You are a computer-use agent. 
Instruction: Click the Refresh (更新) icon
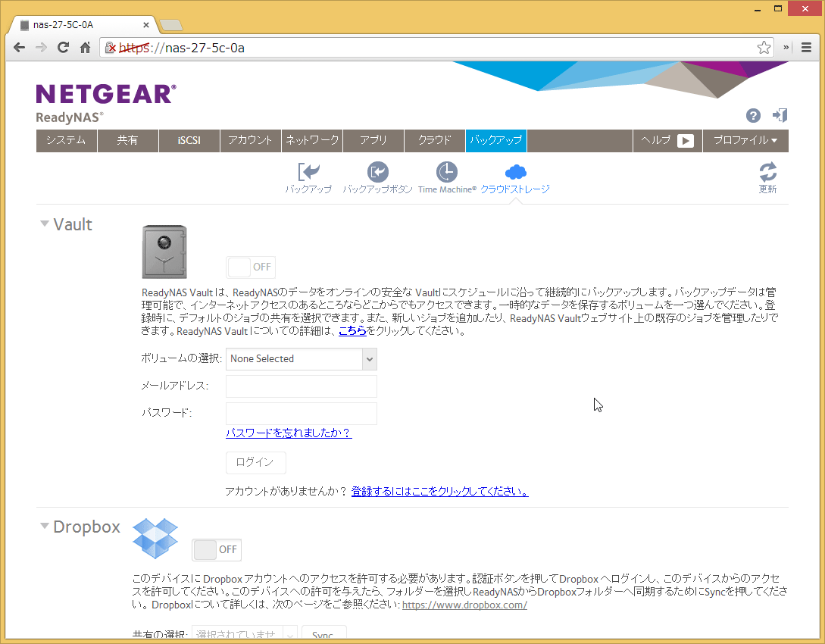(x=767, y=172)
